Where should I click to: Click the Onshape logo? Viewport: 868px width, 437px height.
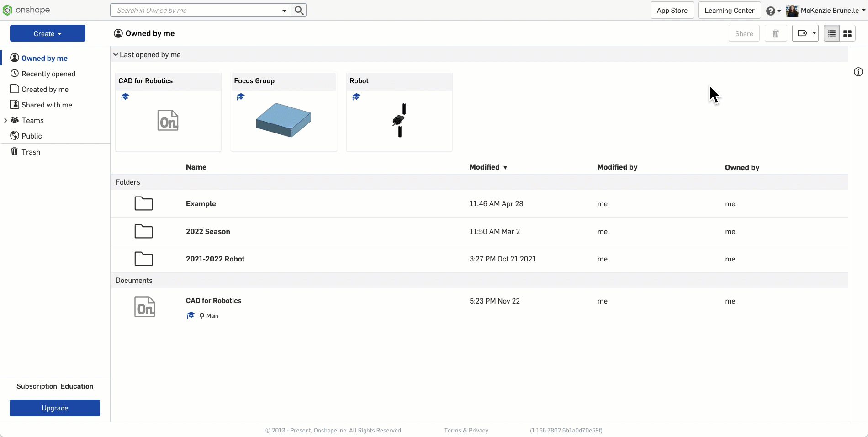(26, 10)
